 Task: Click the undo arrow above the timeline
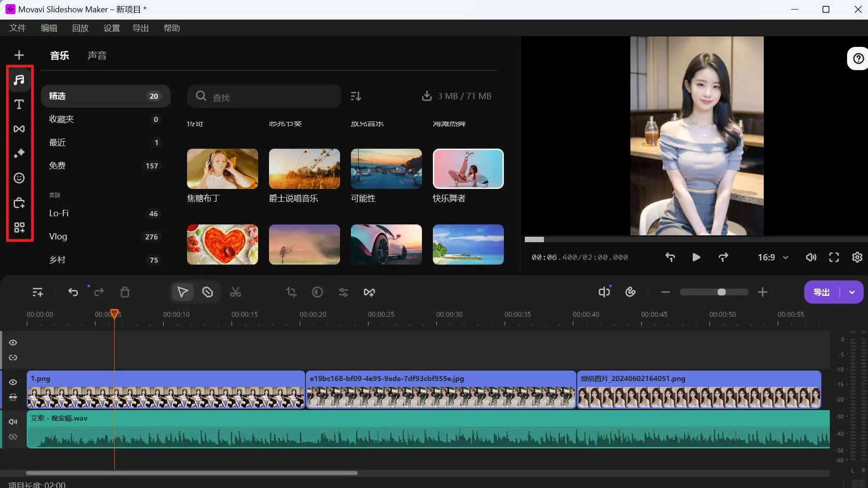73,292
